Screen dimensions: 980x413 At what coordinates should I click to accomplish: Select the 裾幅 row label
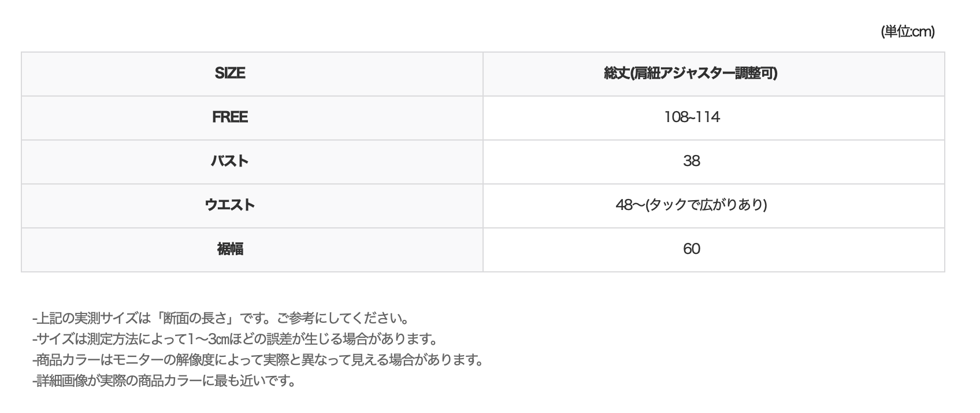coord(230,249)
